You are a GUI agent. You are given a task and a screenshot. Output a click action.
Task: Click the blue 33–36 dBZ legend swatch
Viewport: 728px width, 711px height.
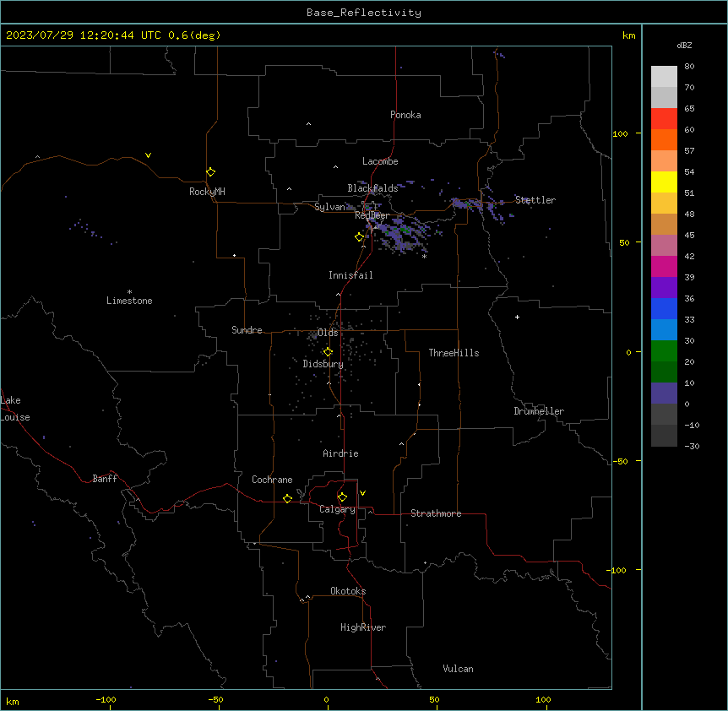664,308
